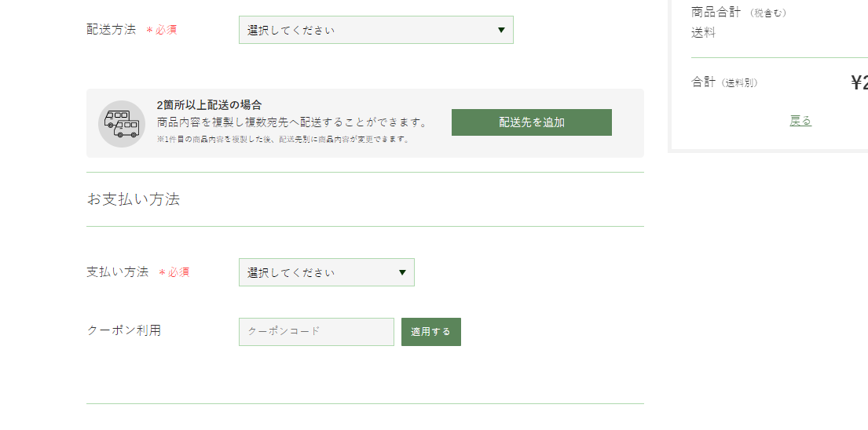Viewport: 868px width, 430px height.
Task: Click the 送料 line in order summary
Action: tap(703, 33)
